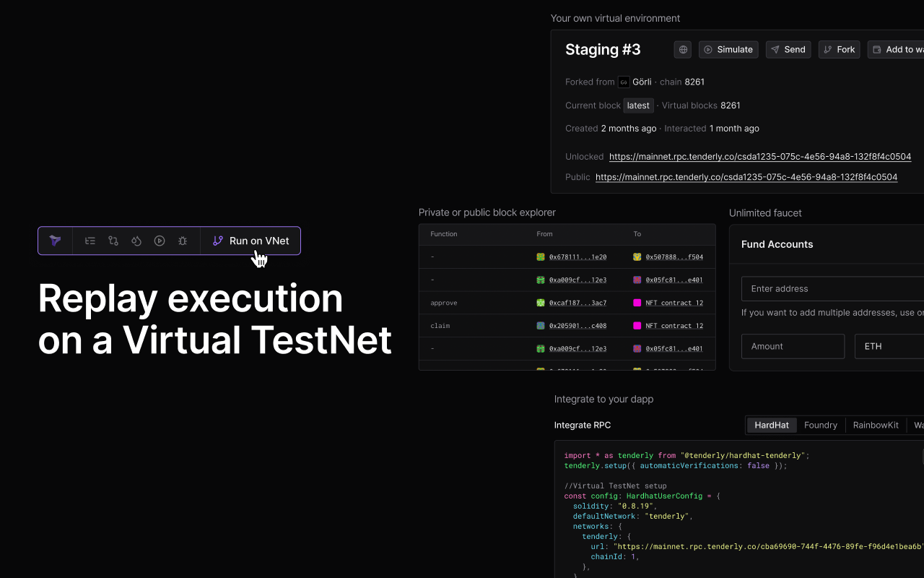Viewport: 924px width, 578px height.
Task: Open the Unlocked mainnet RPC URL link
Action: coord(760,156)
